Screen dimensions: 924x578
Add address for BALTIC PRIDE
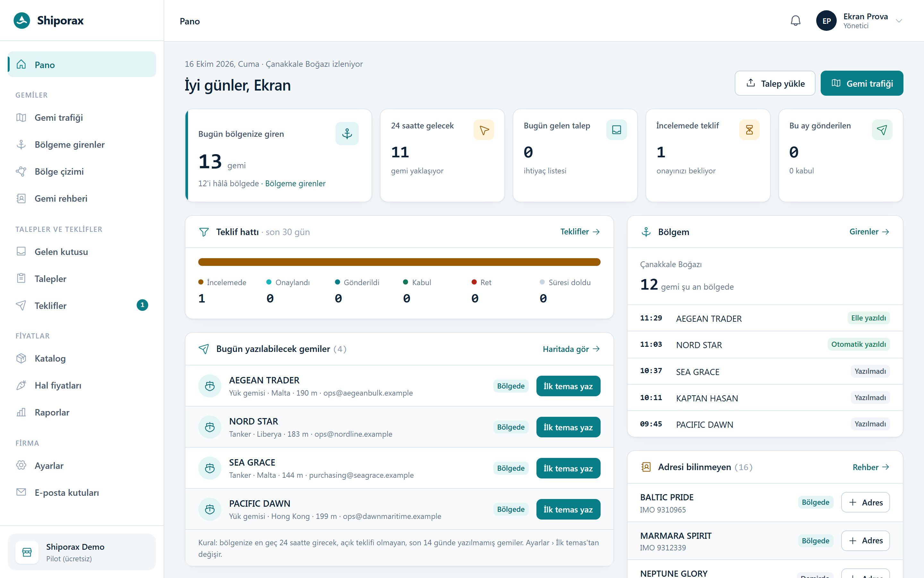[x=865, y=502]
